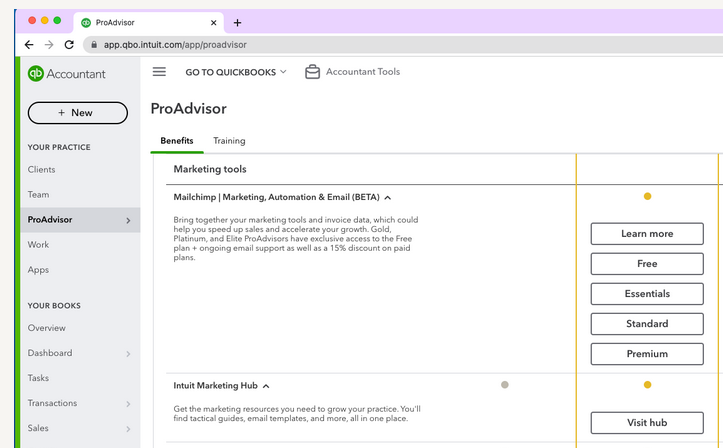Click the Visit hub button

pyautogui.click(x=647, y=423)
